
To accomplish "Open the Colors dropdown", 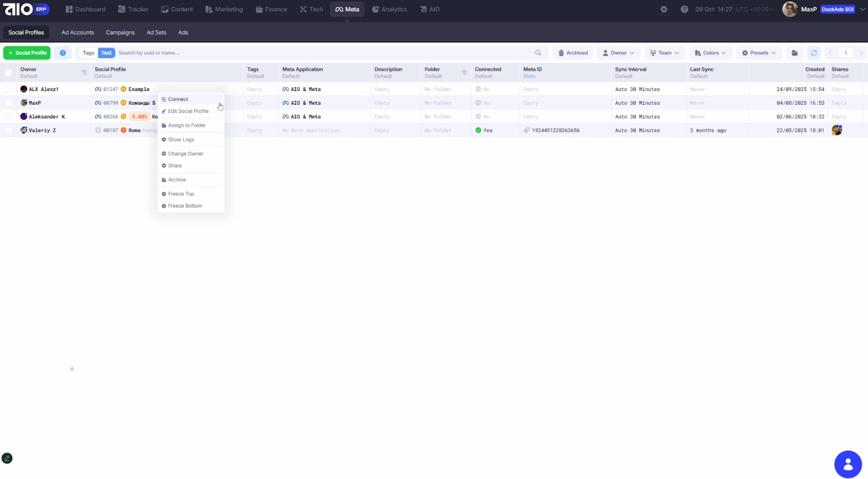I will (x=710, y=53).
